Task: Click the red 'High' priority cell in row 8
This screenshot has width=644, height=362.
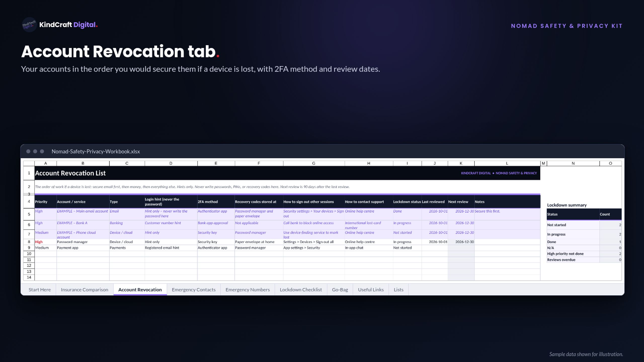Action: [x=46, y=242]
